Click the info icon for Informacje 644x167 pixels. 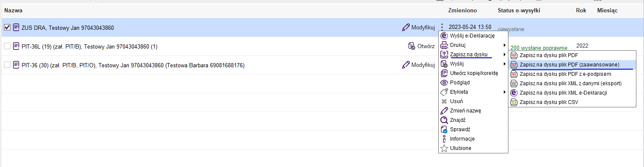point(444,139)
